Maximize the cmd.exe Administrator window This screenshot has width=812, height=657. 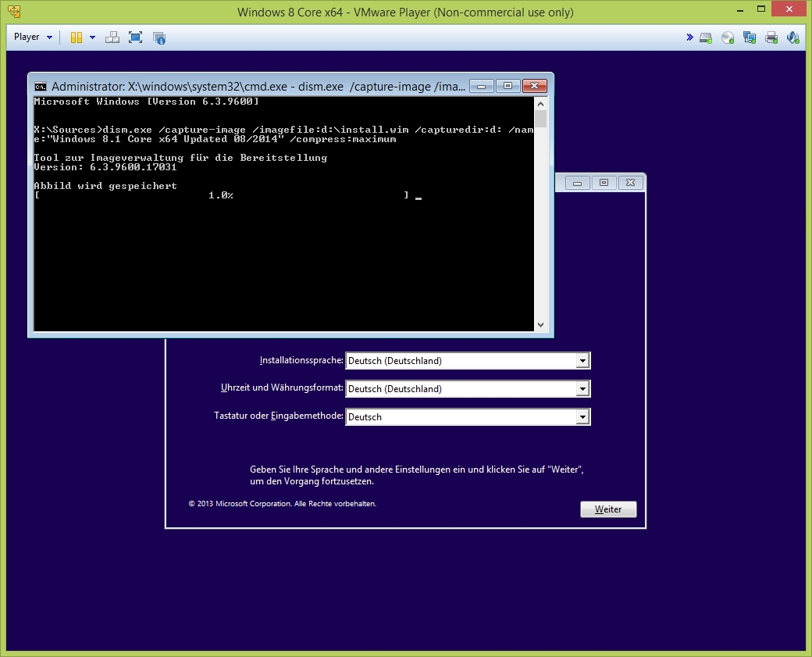point(507,86)
